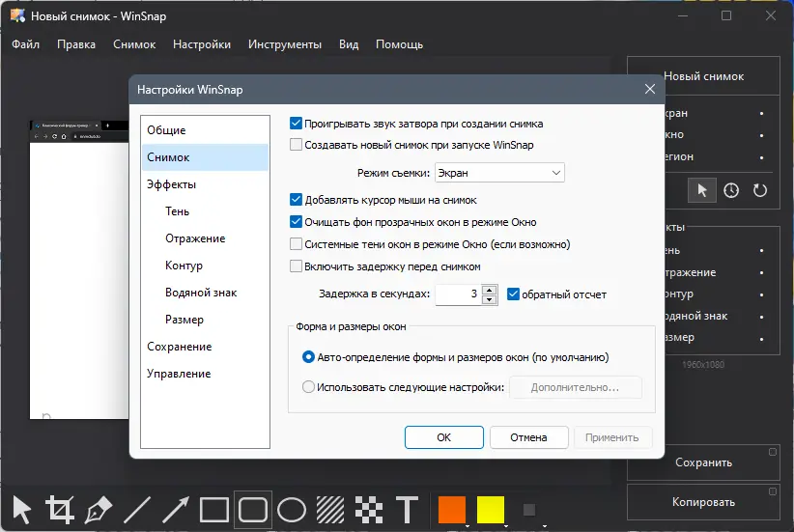Increase delay seconds with up arrow
This screenshot has height=532, width=794.
pos(490,290)
